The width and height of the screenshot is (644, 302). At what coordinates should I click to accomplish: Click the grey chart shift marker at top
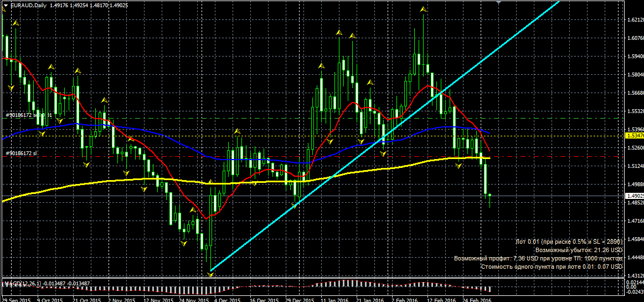pyautogui.click(x=498, y=2)
